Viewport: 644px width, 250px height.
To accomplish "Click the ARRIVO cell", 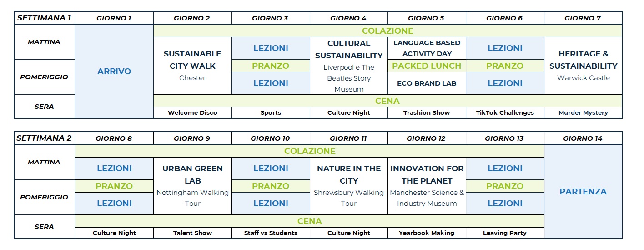I will [x=114, y=71].
